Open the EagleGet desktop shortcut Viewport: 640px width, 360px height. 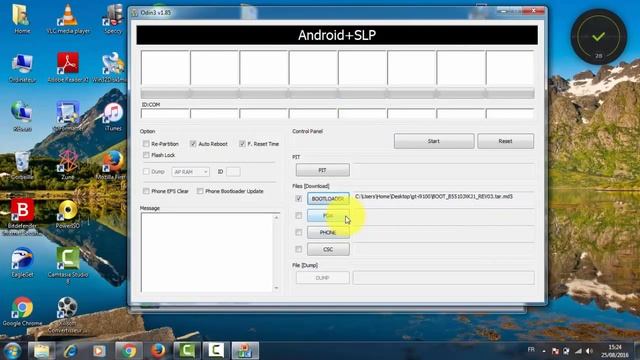[x=22, y=263]
